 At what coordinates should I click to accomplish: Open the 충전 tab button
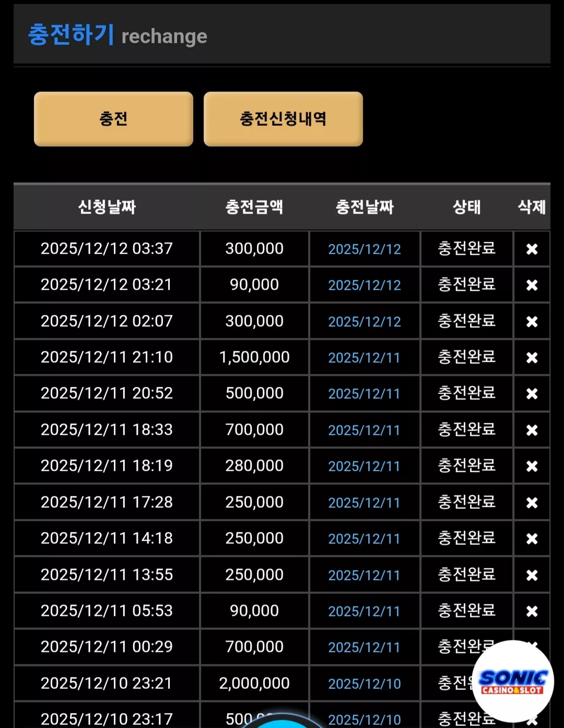[113, 119]
